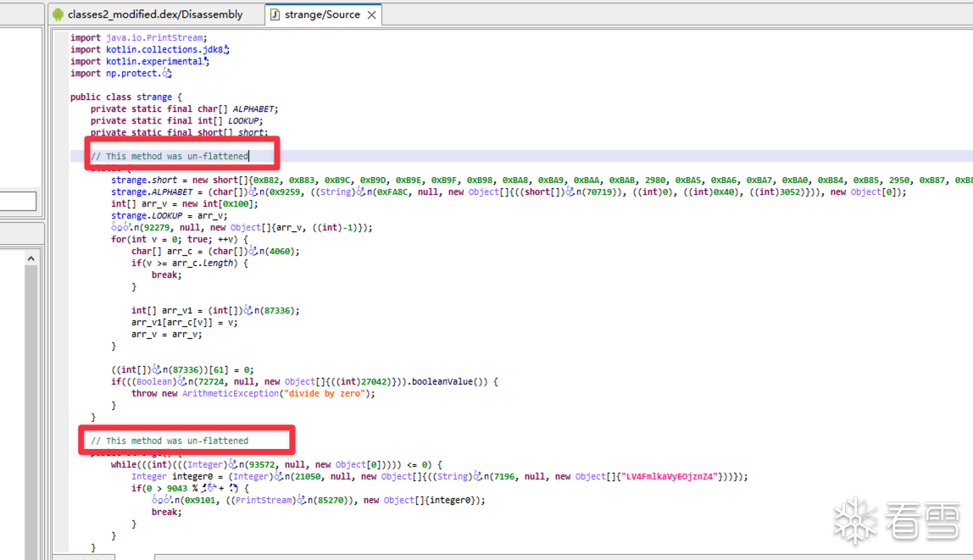
Task: Click the 'for(int v = 0; true; ++v)' loop
Action: click(180, 240)
